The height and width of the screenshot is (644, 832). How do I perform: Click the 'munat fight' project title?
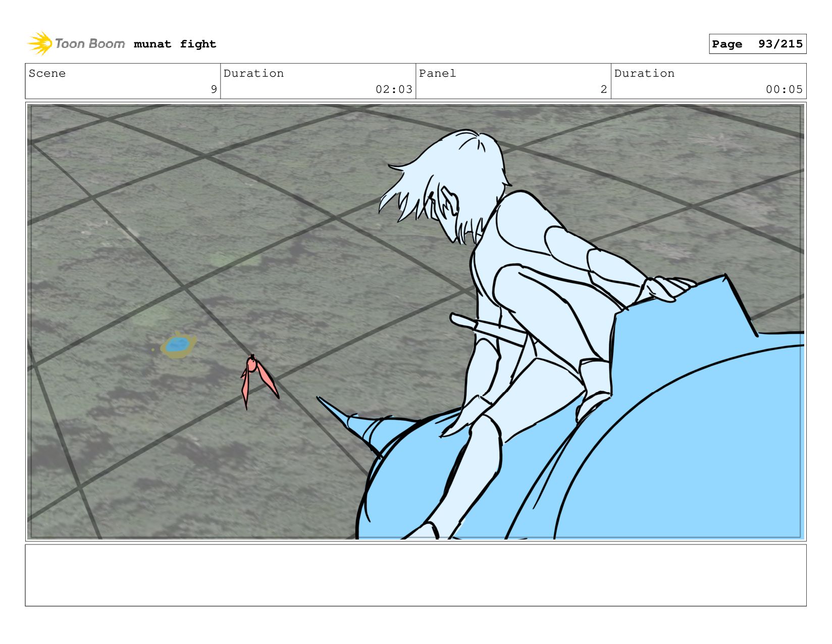175,44
